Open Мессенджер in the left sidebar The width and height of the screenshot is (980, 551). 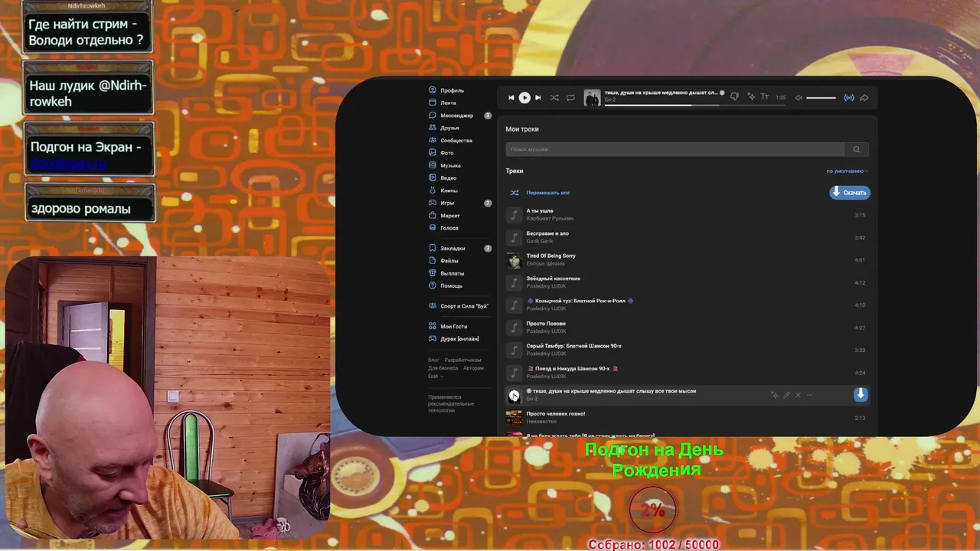click(451, 116)
